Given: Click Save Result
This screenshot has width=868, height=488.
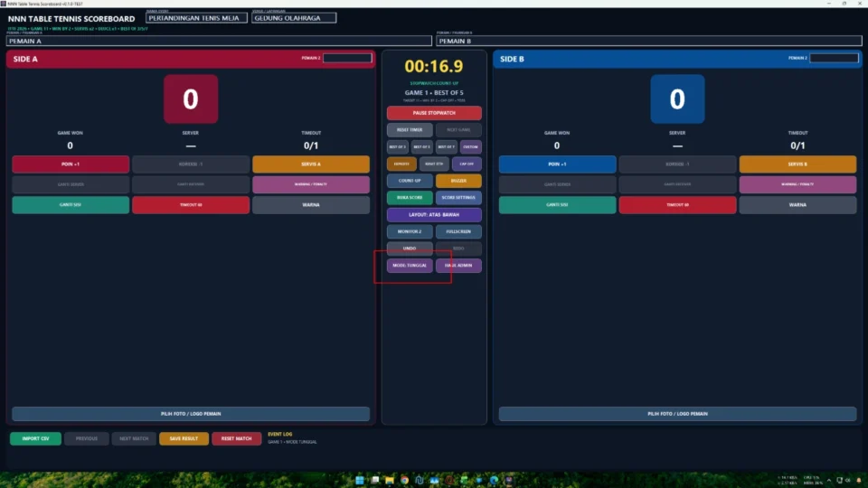Looking at the screenshot, I should [x=184, y=439].
